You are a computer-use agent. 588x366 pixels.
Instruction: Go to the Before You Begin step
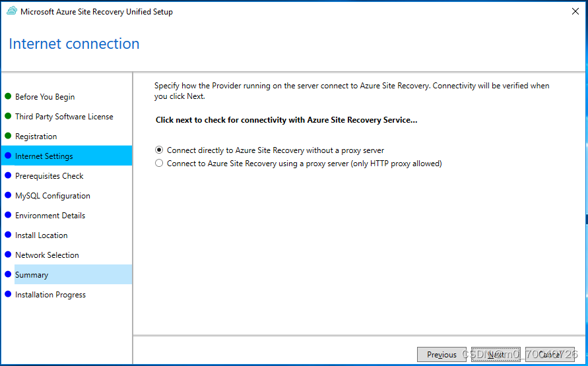coord(45,97)
